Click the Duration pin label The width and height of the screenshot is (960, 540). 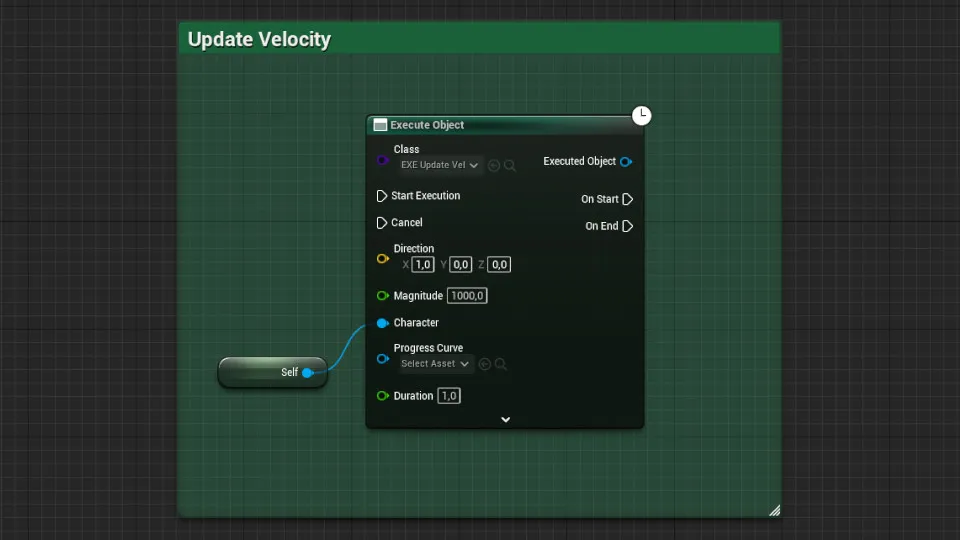[413, 396]
